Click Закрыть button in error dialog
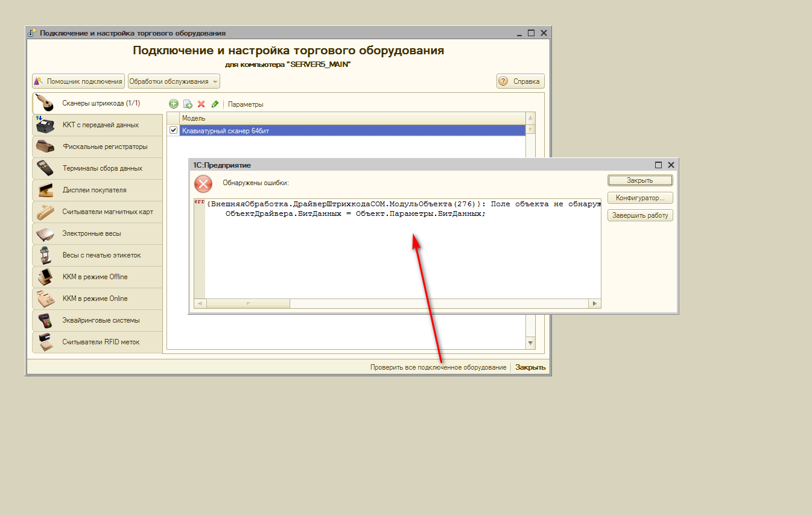 [640, 180]
